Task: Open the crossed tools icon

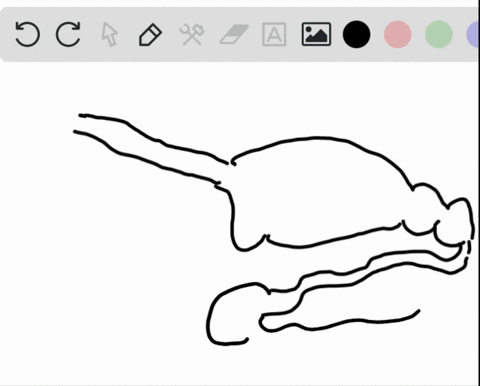Action: (x=192, y=34)
